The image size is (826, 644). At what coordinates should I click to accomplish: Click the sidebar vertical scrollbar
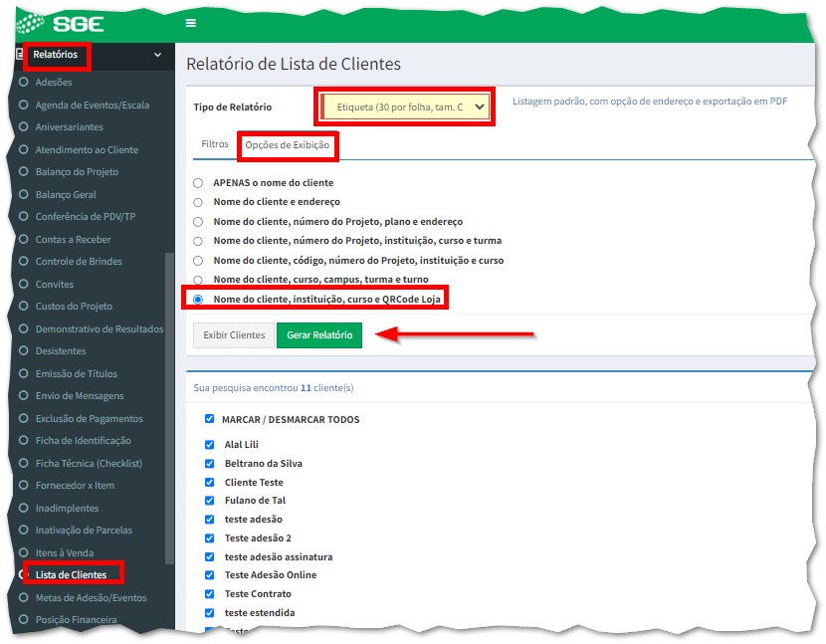point(169,408)
